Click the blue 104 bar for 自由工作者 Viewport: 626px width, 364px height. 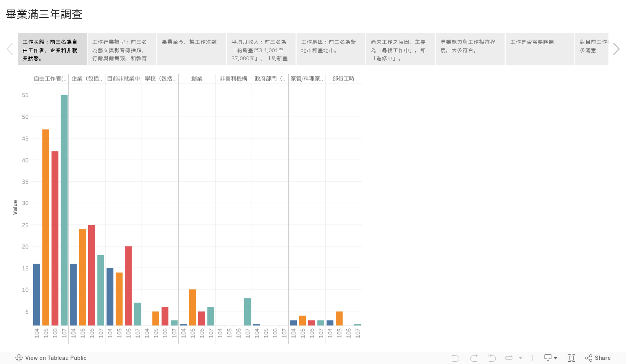click(x=37, y=295)
